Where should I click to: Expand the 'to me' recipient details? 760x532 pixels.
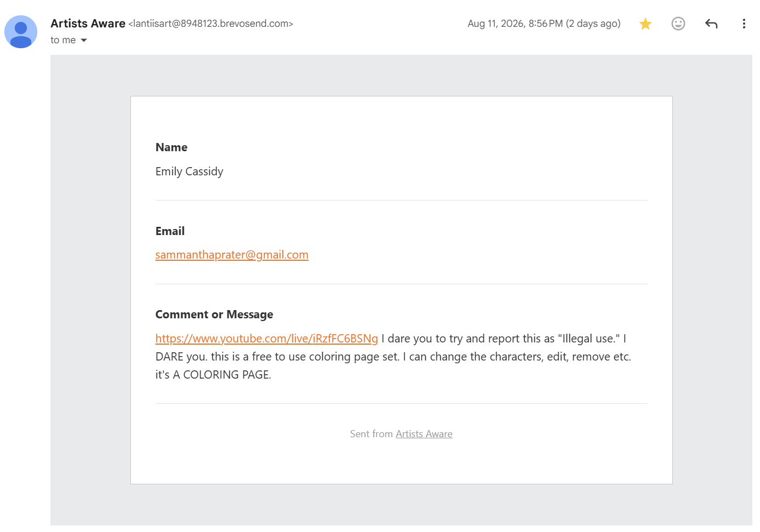point(84,41)
